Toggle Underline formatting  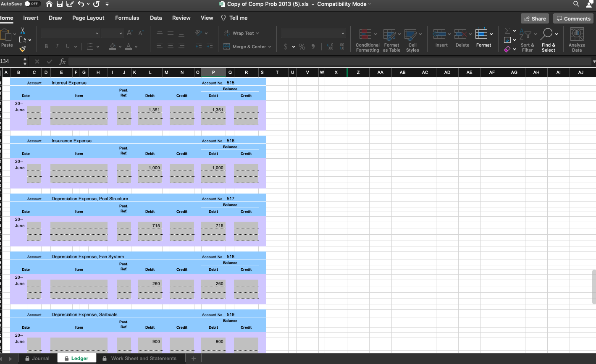pos(67,47)
